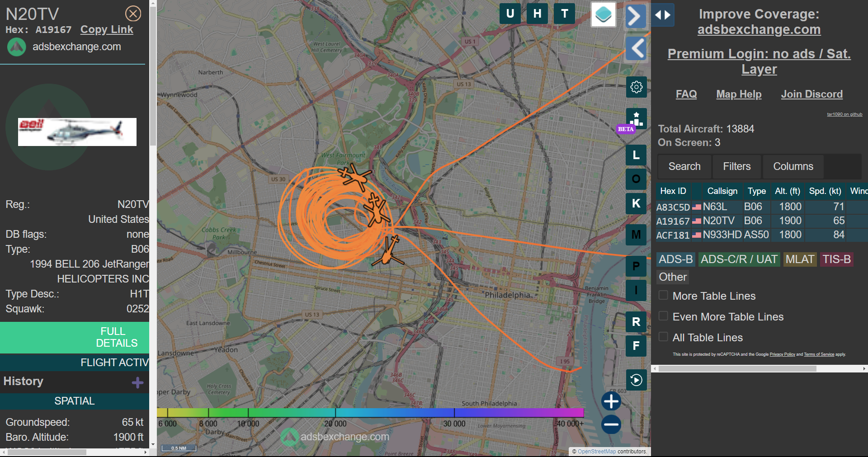868x457 pixels.
Task: Open the tar1090 on github link
Action: pyautogui.click(x=844, y=114)
